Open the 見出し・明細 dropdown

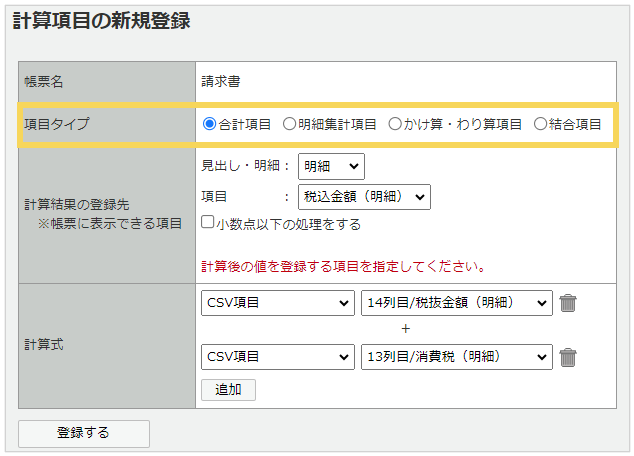pyautogui.click(x=331, y=166)
